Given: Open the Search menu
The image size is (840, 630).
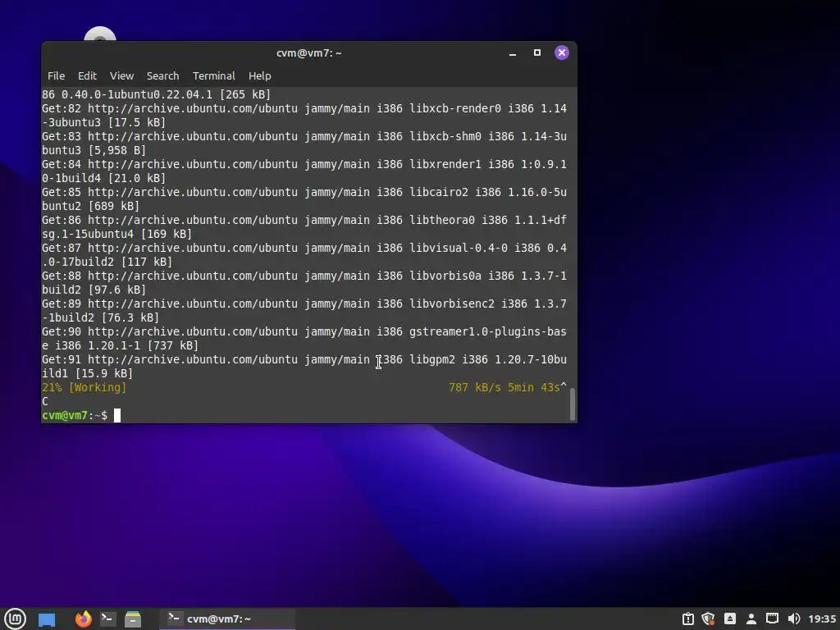Looking at the screenshot, I should pyautogui.click(x=163, y=76).
